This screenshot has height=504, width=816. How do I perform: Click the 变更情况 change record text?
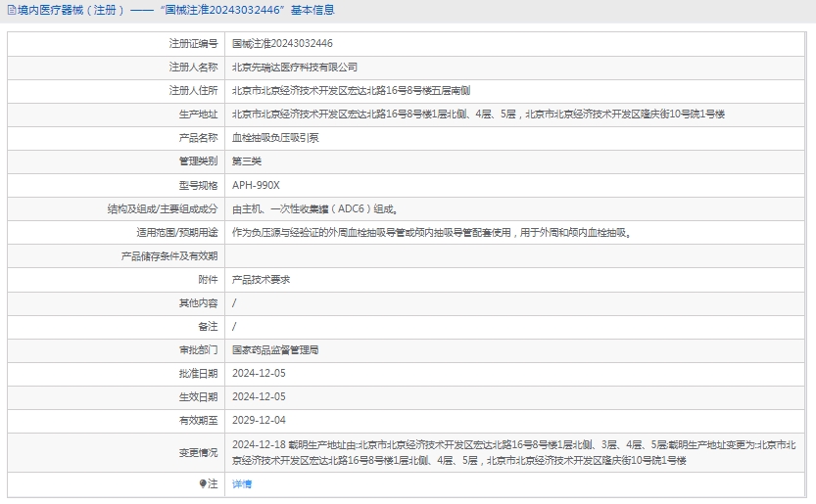517,452
